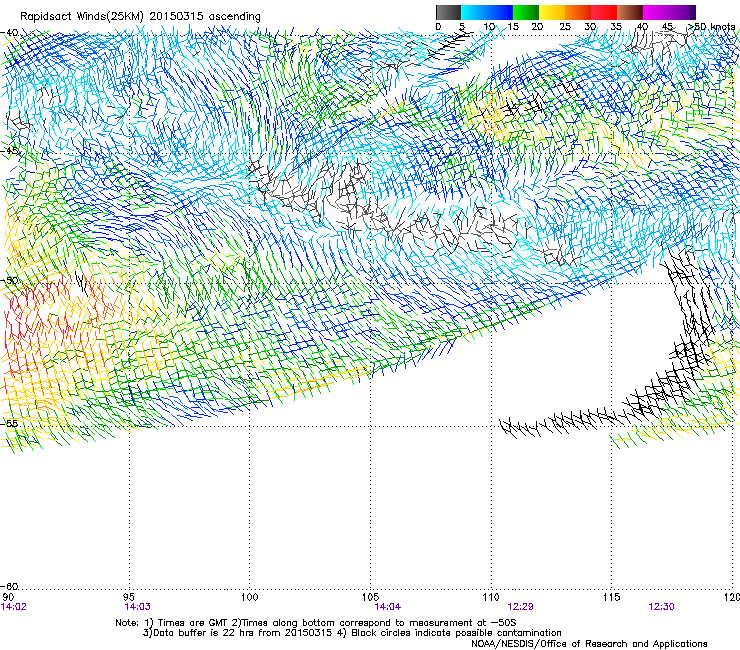Screen dimensions: 740x650
Task: Pick the magenta 40–45 knots legend swatch
Action: click(656, 12)
